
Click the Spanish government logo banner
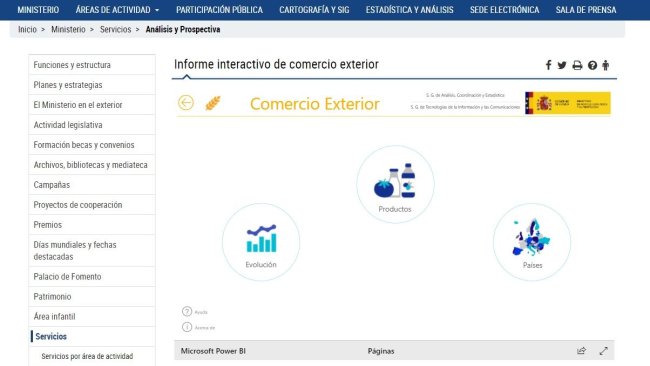pos(568,103)
